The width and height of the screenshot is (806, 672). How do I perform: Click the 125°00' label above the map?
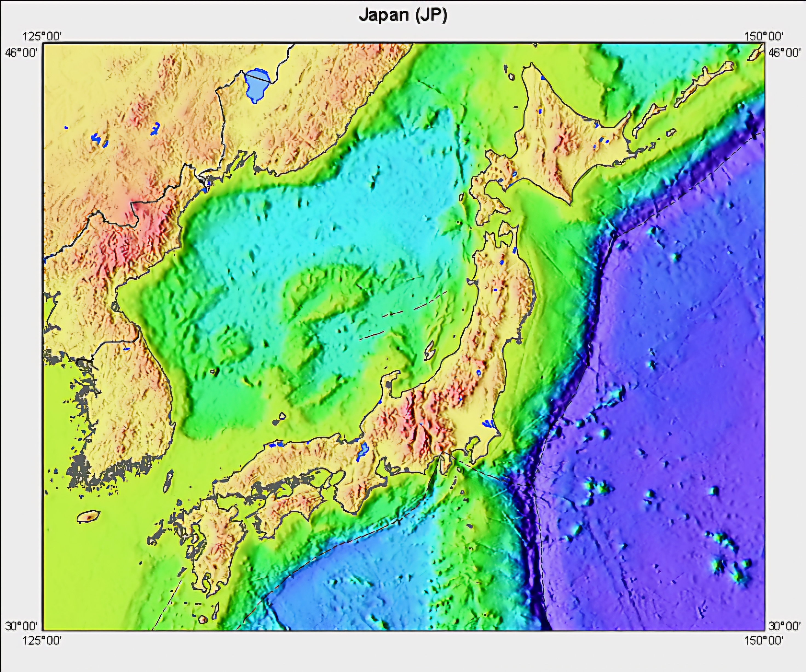pos(43,36)
